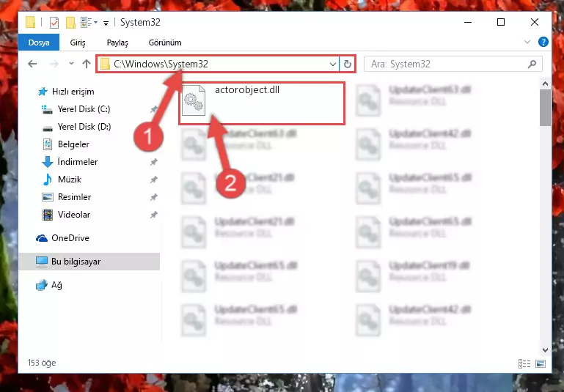The width and height of the screenshot is (564, 392).
Task: Go forward with the right arrow
Action: pos(54,64)
